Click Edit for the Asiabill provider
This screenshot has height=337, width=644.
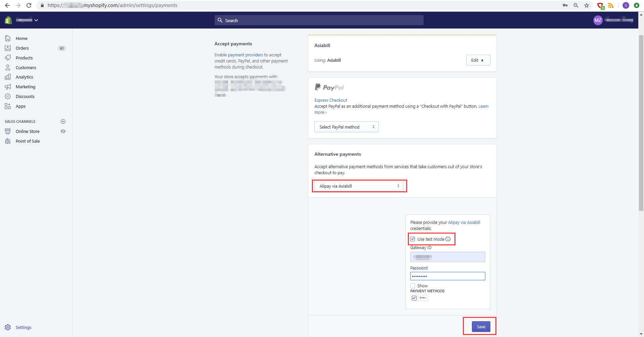pyautogui.click(x=478, y=60)
